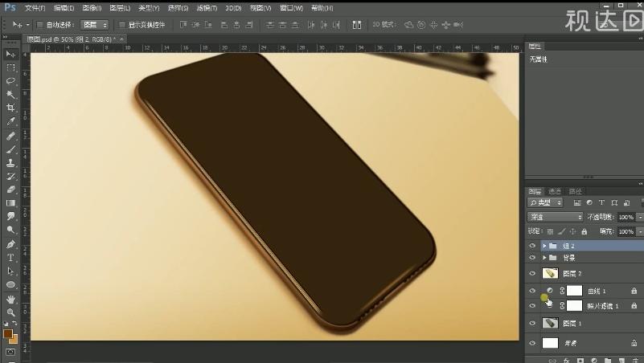Hide the 图层 1 layer
The image size is (644, 363).
pyautogui.click(x=532, y=323)
